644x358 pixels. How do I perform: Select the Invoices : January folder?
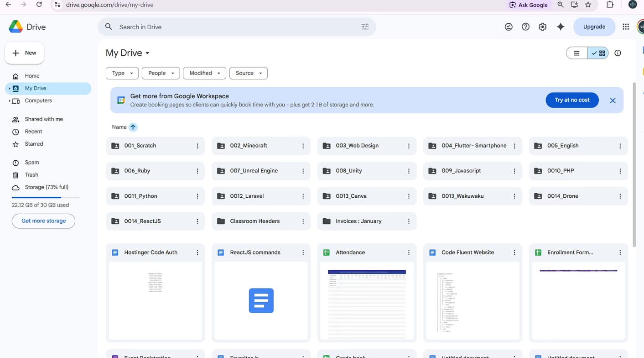[x=367, y=221]
